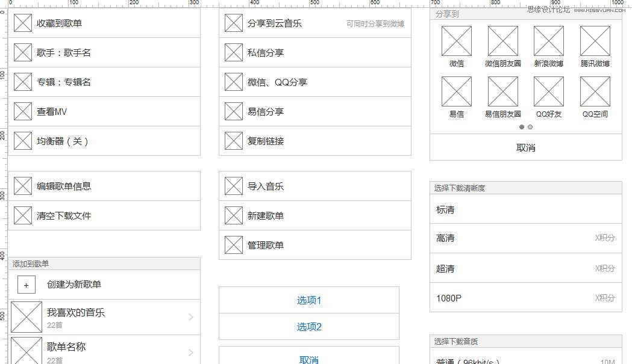Share to 新浪微博 icon

[549, 41]
